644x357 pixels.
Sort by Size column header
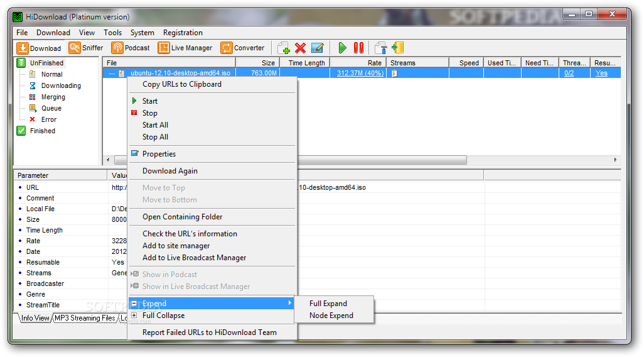click(258, 63)
